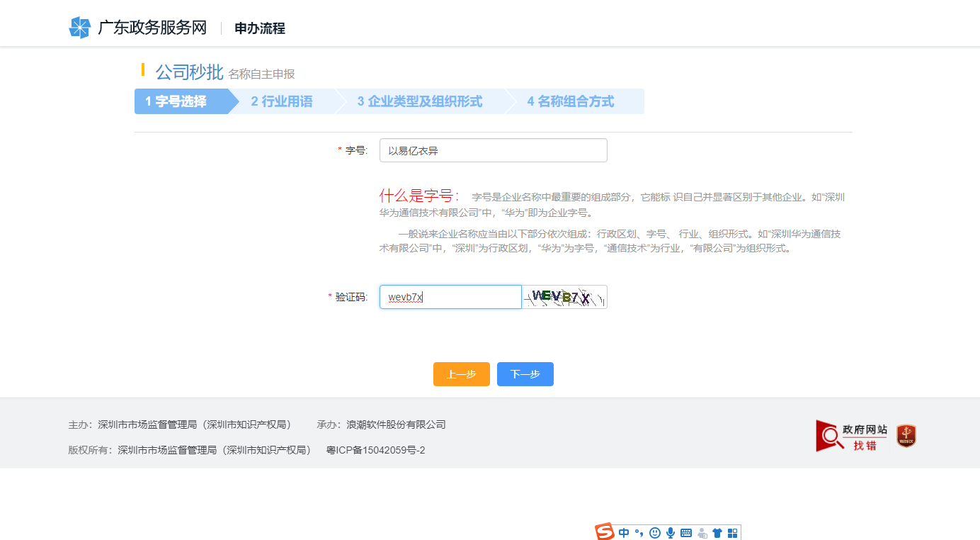Click the 下一步 button
980x540 pixels.
click(x=525, y=374)
